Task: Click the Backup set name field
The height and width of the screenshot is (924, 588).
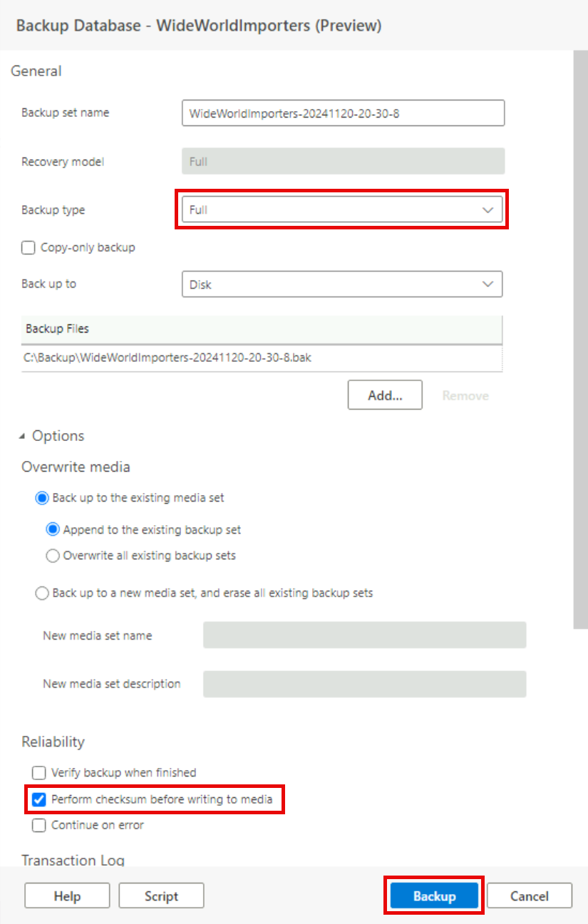Action: (x=343, y=113)
